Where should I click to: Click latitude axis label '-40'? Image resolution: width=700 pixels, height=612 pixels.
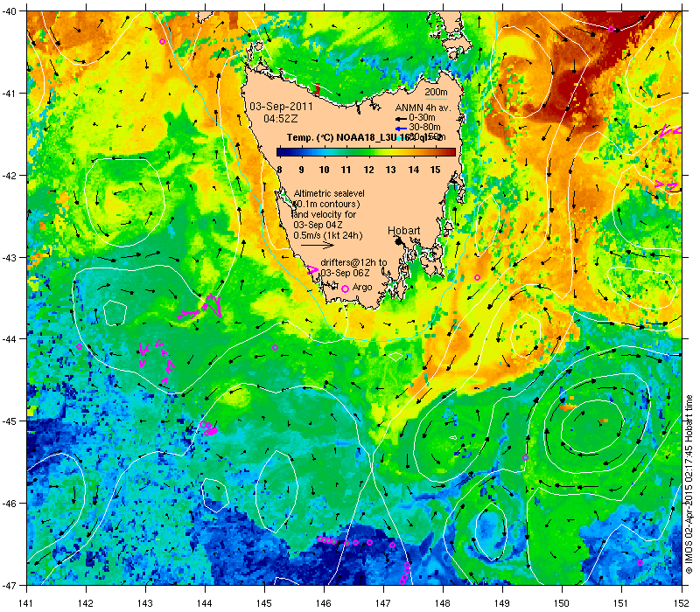pyautogui.click(x=9, y=11)
